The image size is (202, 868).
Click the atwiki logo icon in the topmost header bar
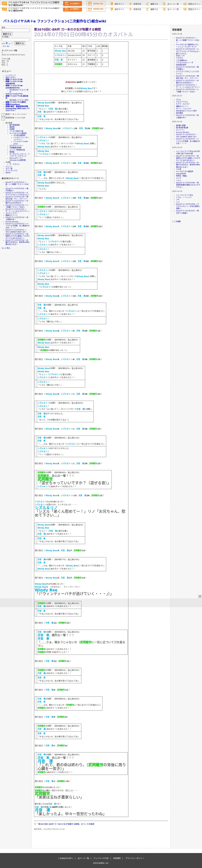[x=4, y=4]
